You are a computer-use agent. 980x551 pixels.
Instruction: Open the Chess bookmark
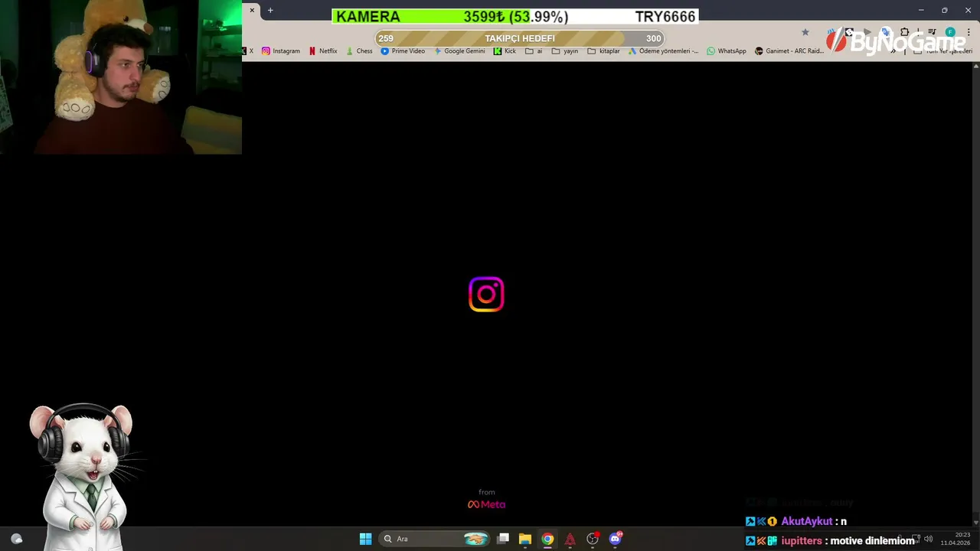click(x=359, y=51)
